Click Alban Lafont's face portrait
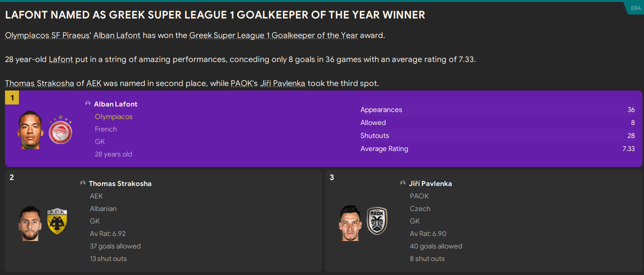The image size is (644, 275). coord(31,129)
